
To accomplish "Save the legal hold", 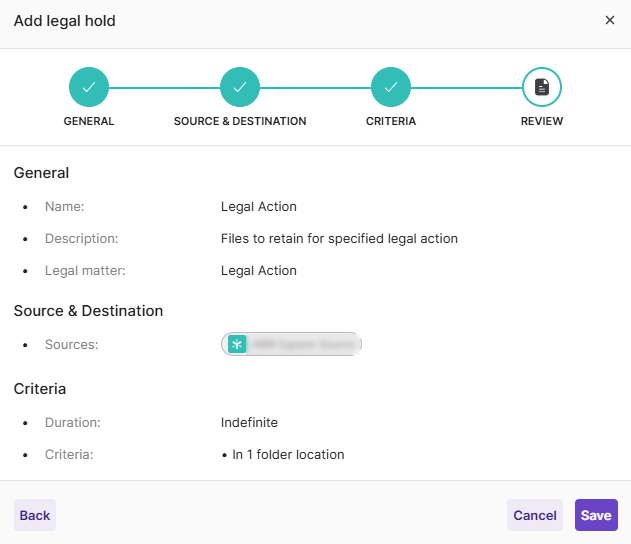I will click(596, 515).
